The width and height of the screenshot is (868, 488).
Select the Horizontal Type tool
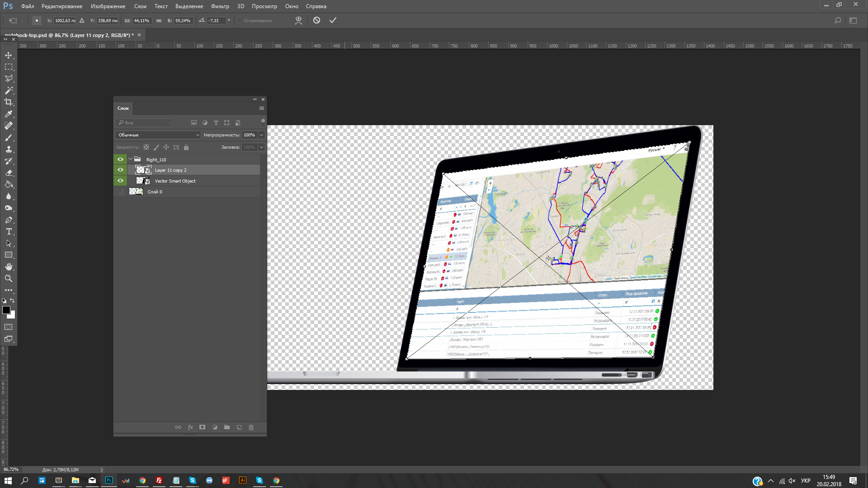pos(9,231)
